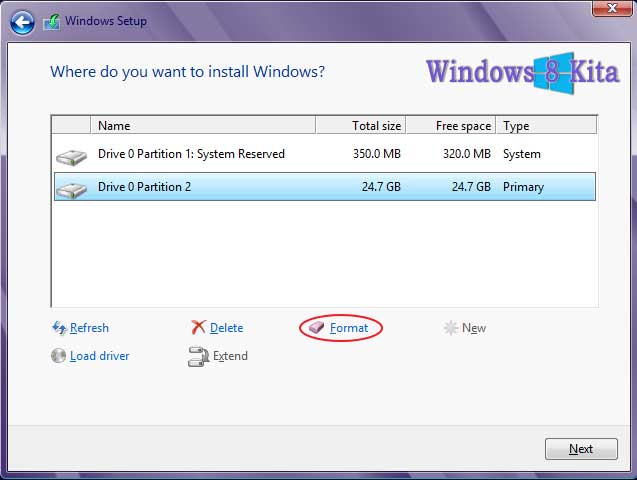
Task: Open the Load driver link
Action: coord(100,356)
